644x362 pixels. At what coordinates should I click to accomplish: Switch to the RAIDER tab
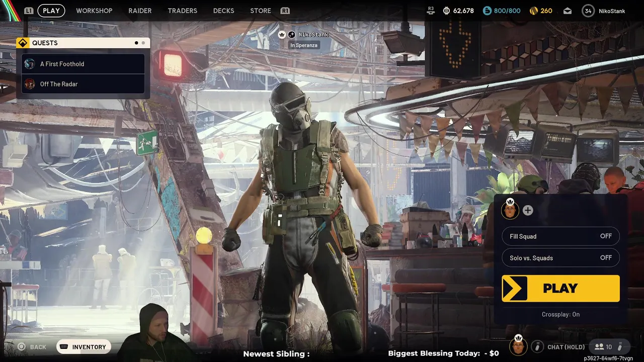pyautogui.click(x=140, y=11)
